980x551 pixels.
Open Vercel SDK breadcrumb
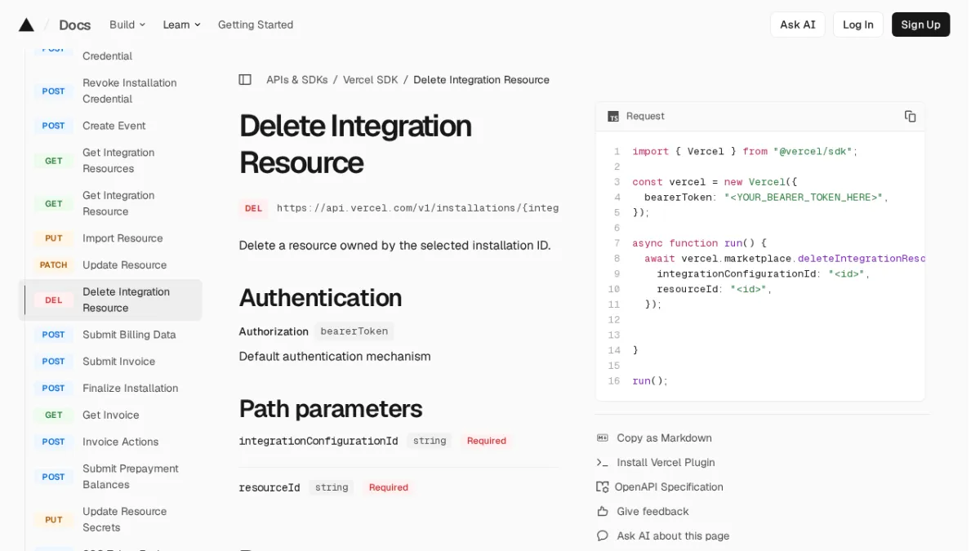370,79
